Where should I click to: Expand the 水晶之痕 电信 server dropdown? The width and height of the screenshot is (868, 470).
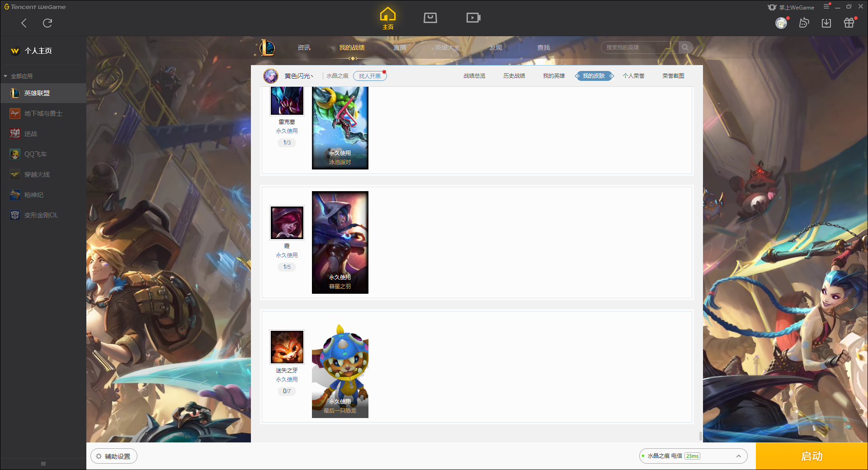693,456
